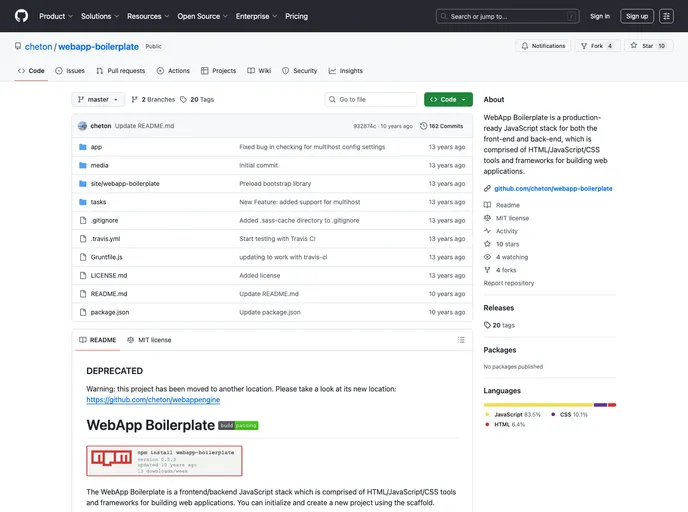Switch to the Security tab

[300, 71]
